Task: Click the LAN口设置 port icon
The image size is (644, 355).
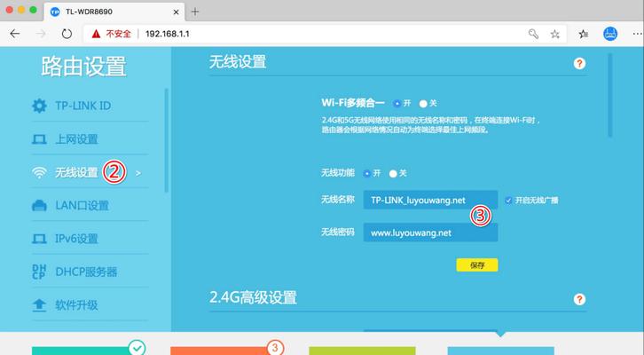Action: pyautogui.click(x=39, y=205)
